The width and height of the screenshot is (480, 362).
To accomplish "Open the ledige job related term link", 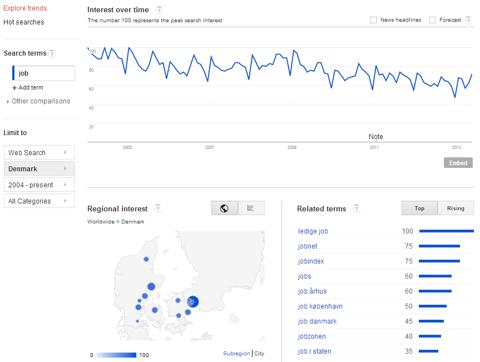I will click(x=313, y=231).
